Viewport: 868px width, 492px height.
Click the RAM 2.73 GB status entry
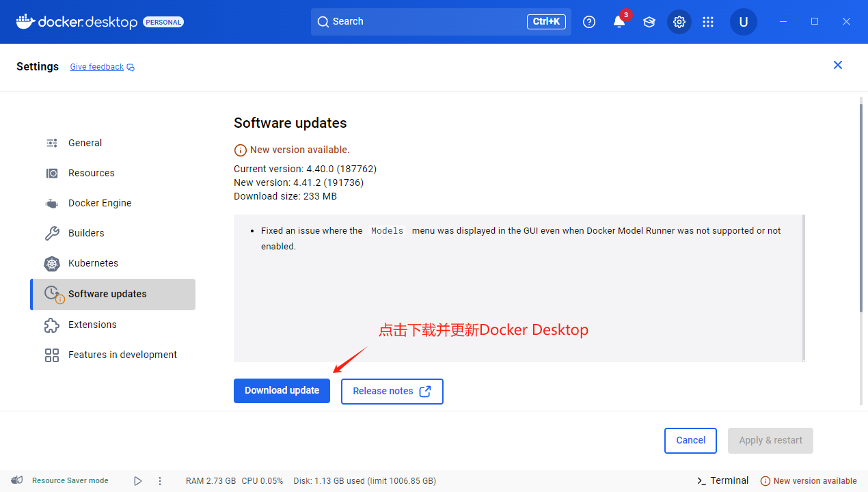point(211,481)
